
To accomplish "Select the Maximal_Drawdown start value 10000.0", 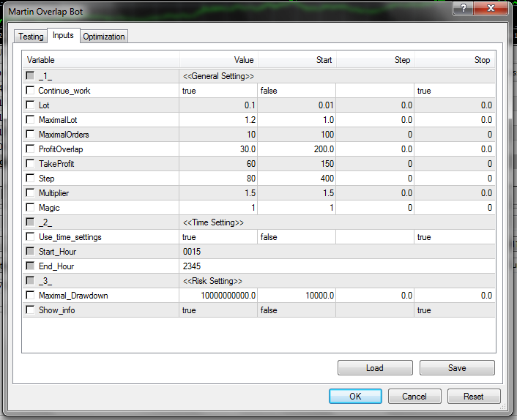I will pyautogui.click(x=297, y=295).
